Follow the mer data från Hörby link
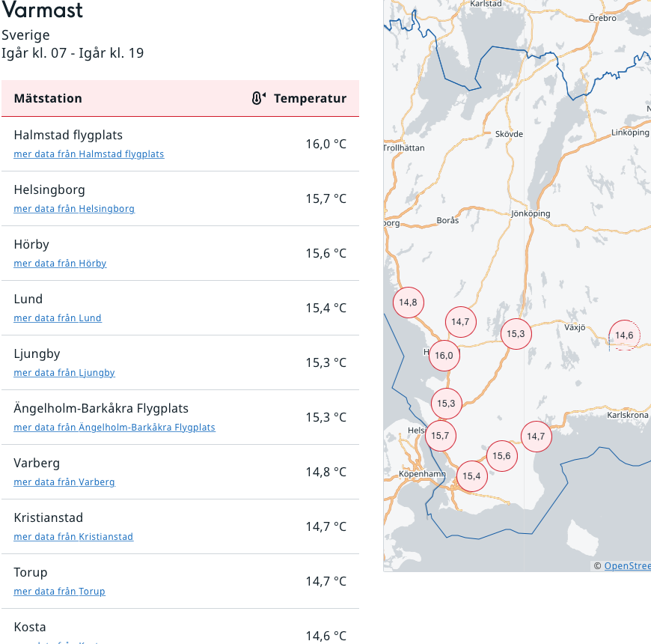This screenshot has width=651, height=644. click(60, 264)
